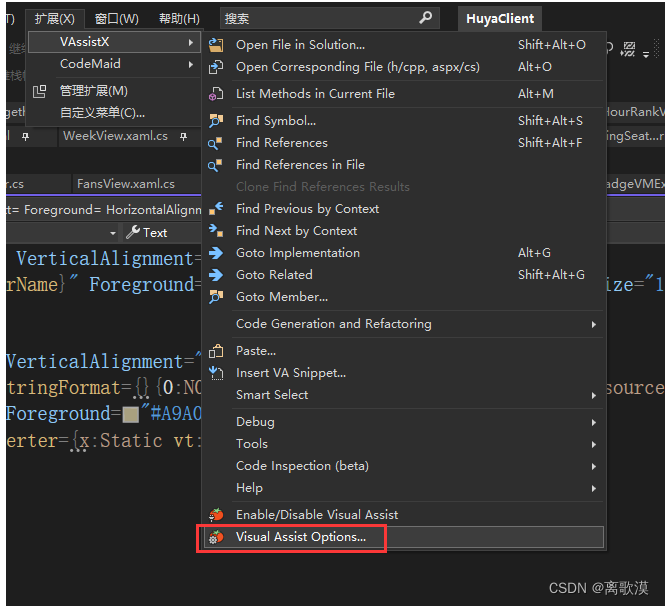Open the dropdown arrow left of Text

pyautogui.click(x=113, y=233)
